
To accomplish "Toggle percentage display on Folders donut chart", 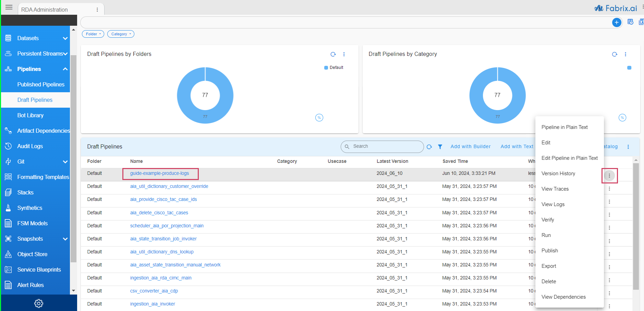I will pyautogui.click(x=319, y=117).
